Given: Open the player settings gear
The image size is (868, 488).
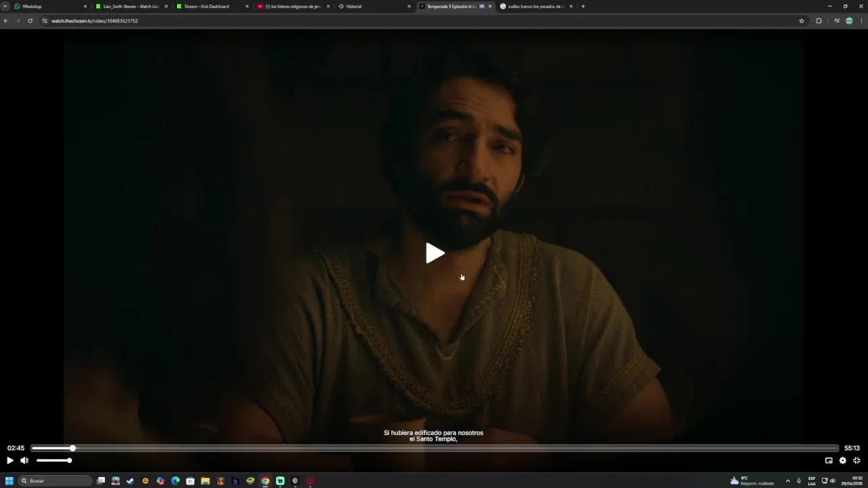Looking at the screenshot, I should [x=843, y=460].
